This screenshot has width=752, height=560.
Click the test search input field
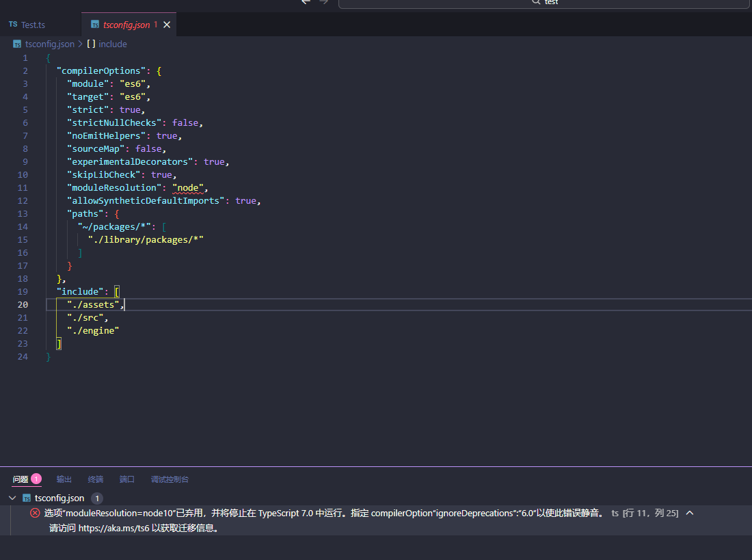tap(550, 3)
